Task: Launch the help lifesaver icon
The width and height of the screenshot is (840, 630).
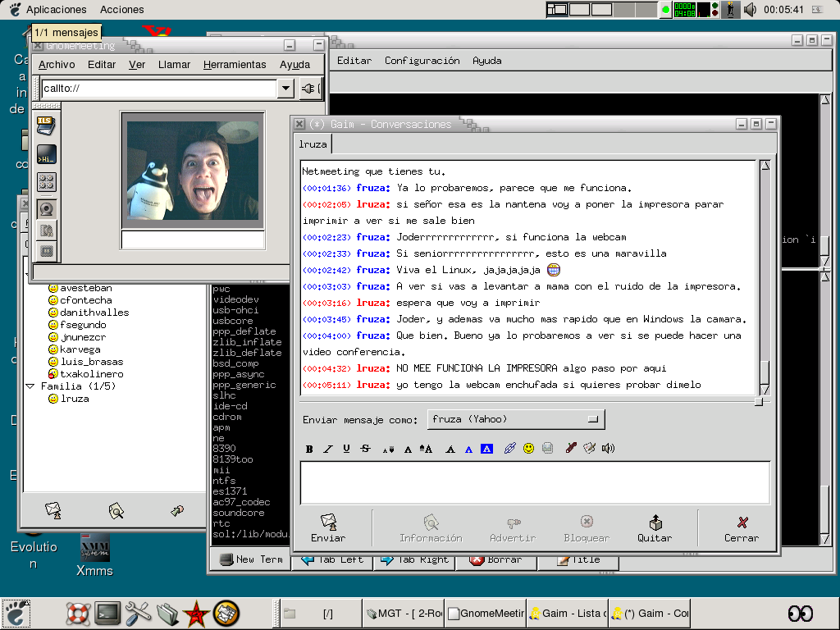Action: (x=78, y=614)
